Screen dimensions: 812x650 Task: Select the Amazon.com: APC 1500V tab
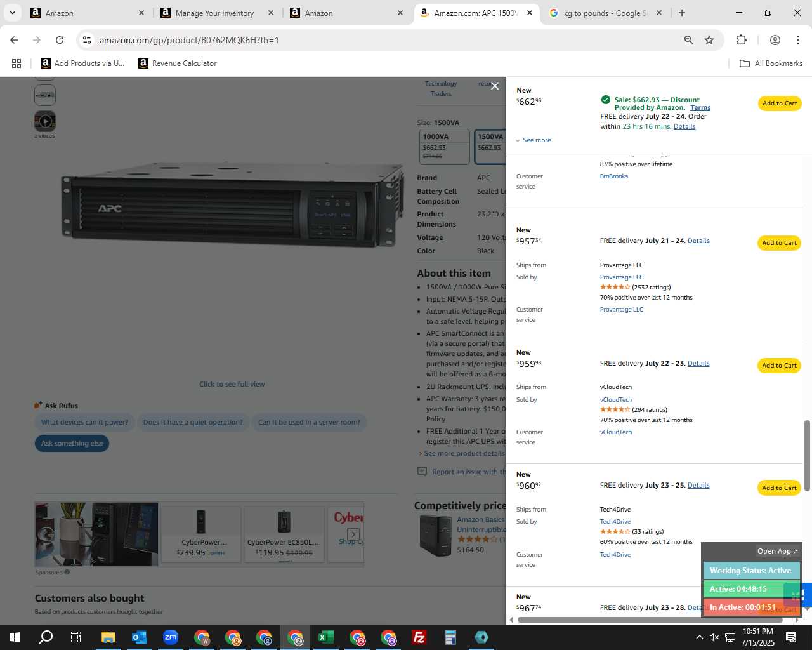point(476,13)
